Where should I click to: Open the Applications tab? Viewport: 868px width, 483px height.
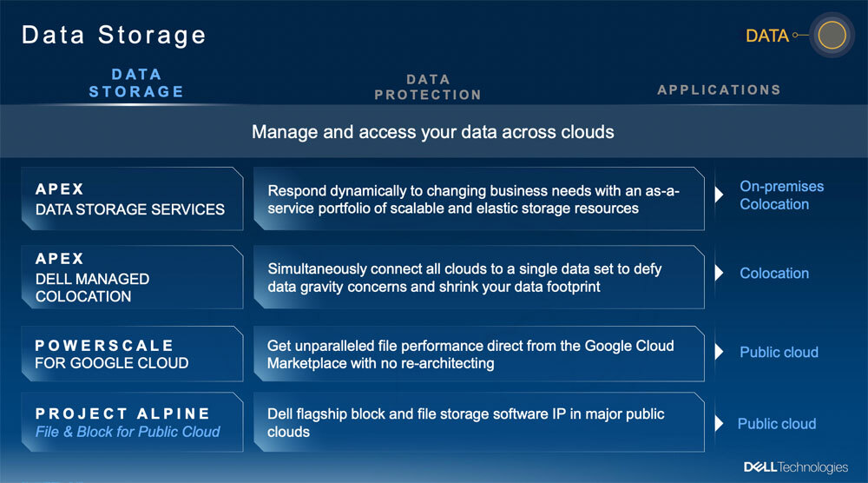pos(719,89)
